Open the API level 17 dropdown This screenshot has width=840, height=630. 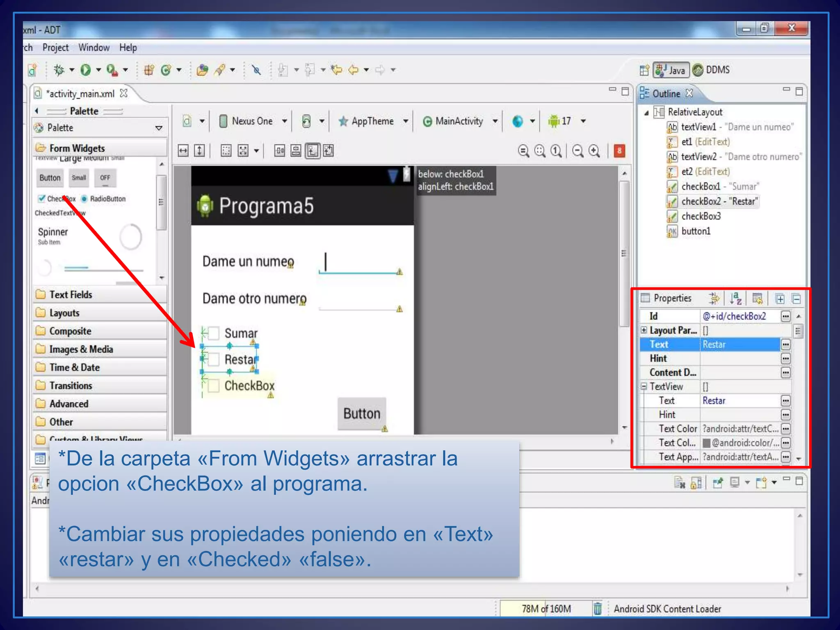click(583, 121)
